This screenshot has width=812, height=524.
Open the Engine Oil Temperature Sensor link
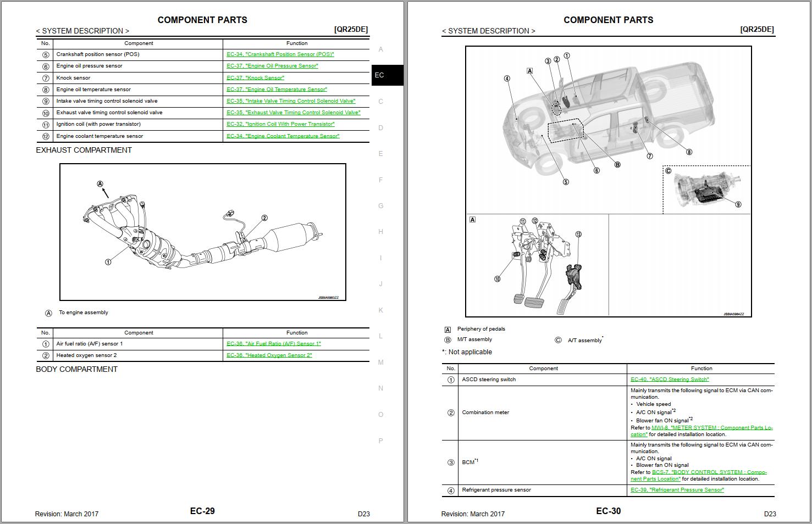(277, 90)
